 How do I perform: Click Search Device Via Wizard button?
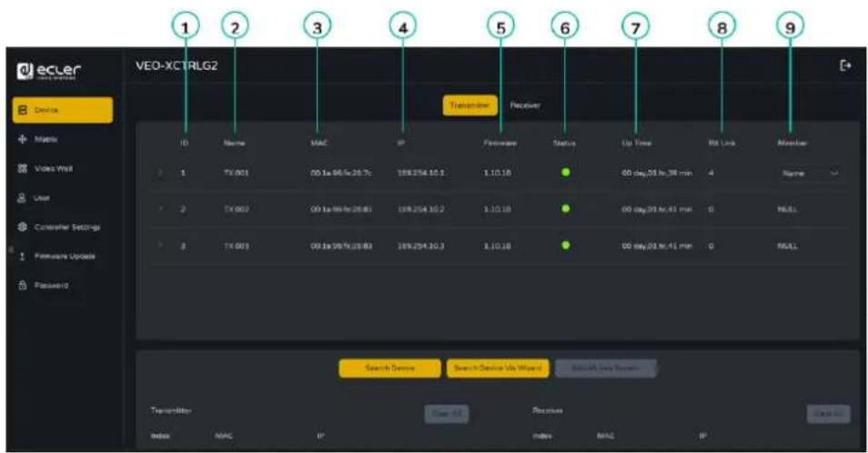coord(498,368)
